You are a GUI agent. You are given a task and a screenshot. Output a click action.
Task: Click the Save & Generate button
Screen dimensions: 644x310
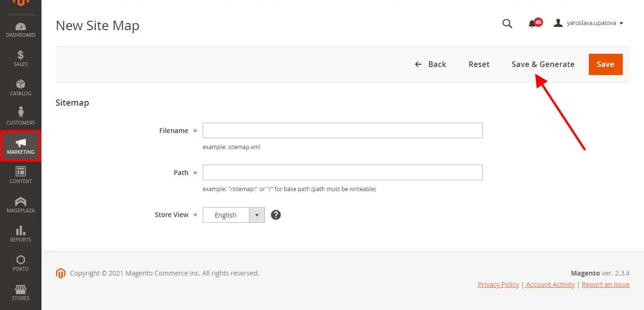(543, 64)
